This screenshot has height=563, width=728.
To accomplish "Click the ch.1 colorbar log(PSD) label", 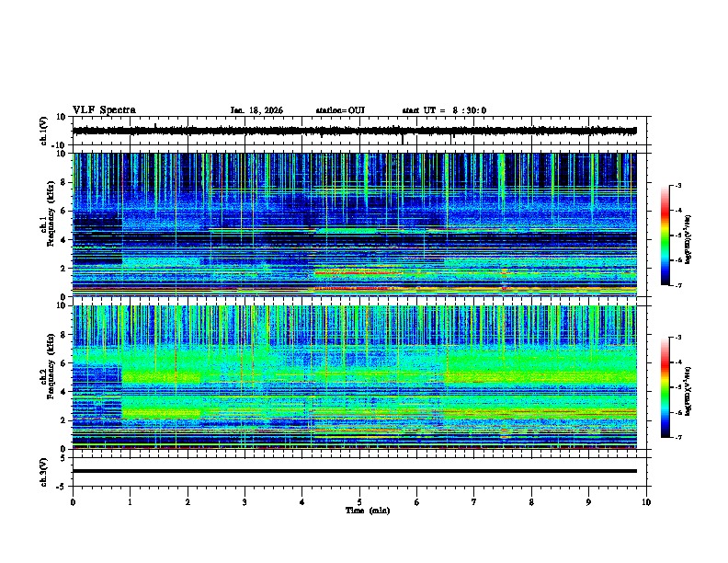I will tap(688, 240).
